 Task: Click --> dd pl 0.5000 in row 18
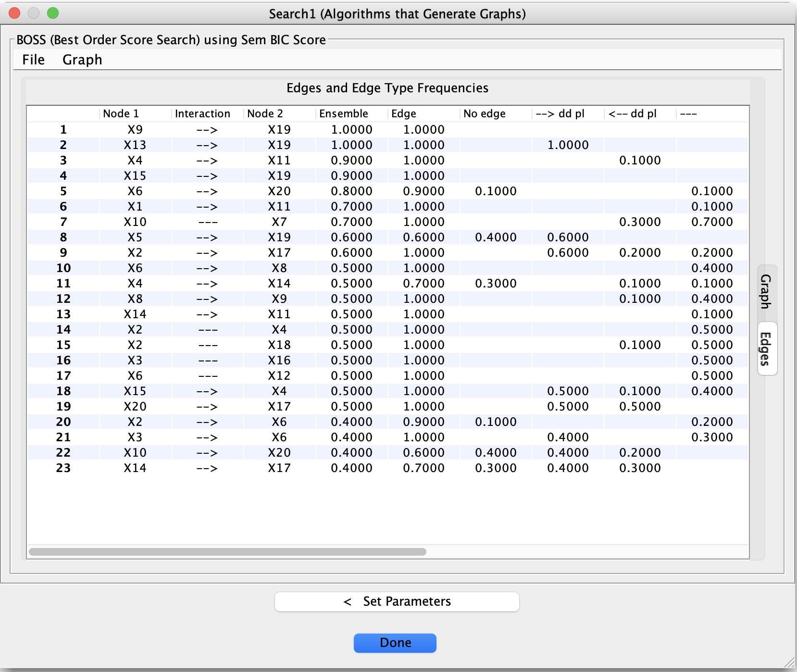568,391
